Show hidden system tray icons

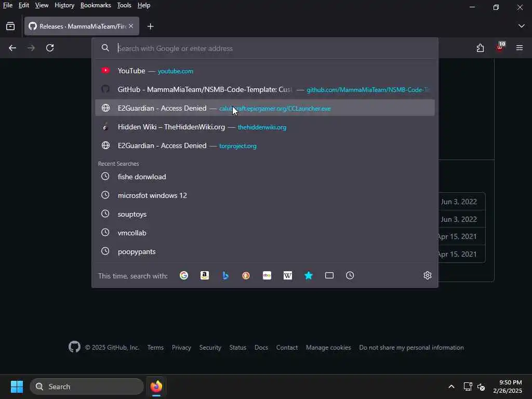451,387
